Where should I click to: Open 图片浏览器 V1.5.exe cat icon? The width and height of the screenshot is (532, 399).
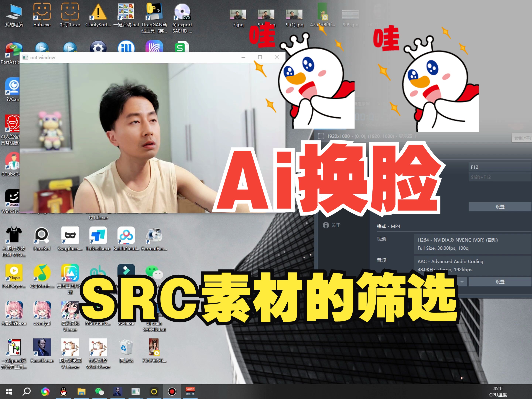coord(70,354)
